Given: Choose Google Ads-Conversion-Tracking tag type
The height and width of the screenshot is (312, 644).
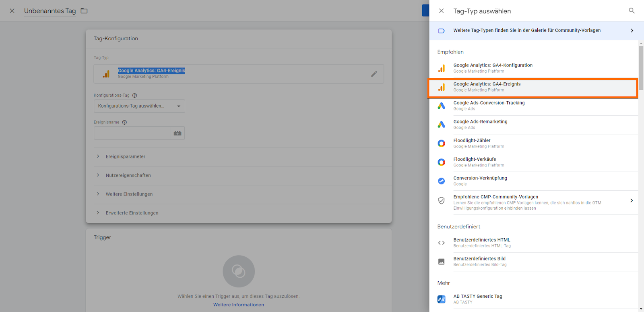Looking at the screenshot, I should [x=534, y=106].
